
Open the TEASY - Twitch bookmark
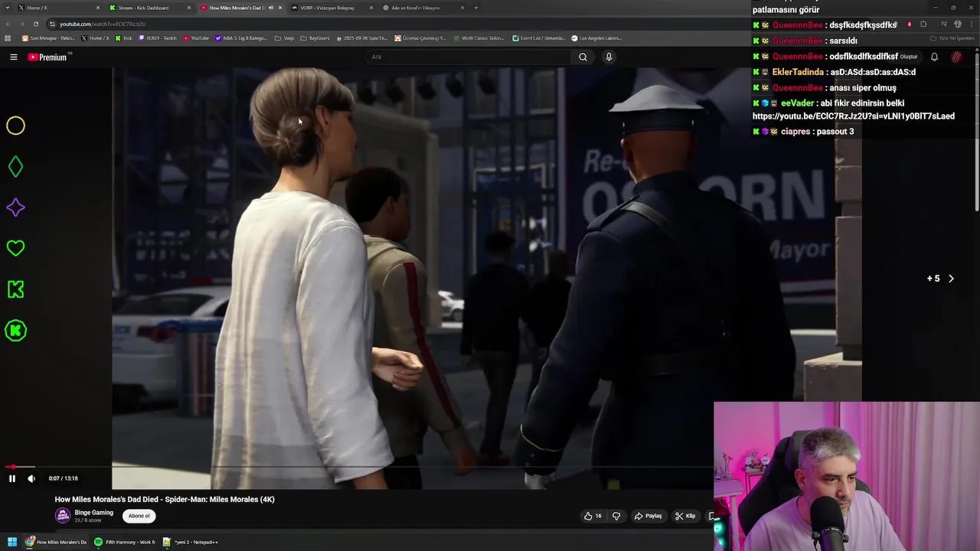click(x=158, y=37)
